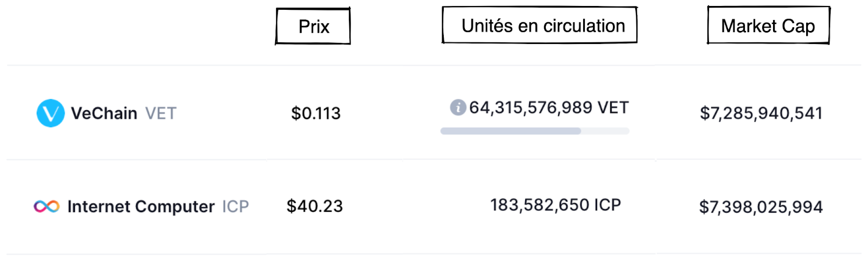This screenshot has width=868, height=265.
Task: Click the VET circulating supply progress bar
Action: point(535,131)
